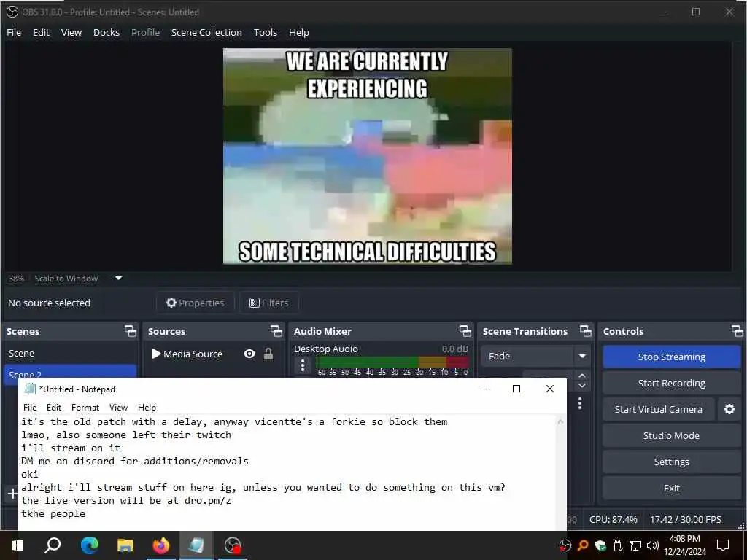Open Notepad Format menu

click(x=85, y=407)
